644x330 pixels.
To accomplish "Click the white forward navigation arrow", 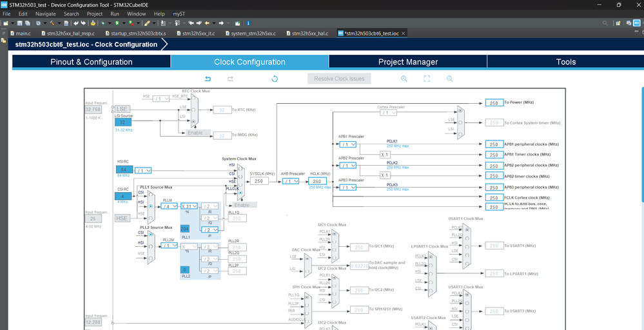I will click(x=221, y=23).
